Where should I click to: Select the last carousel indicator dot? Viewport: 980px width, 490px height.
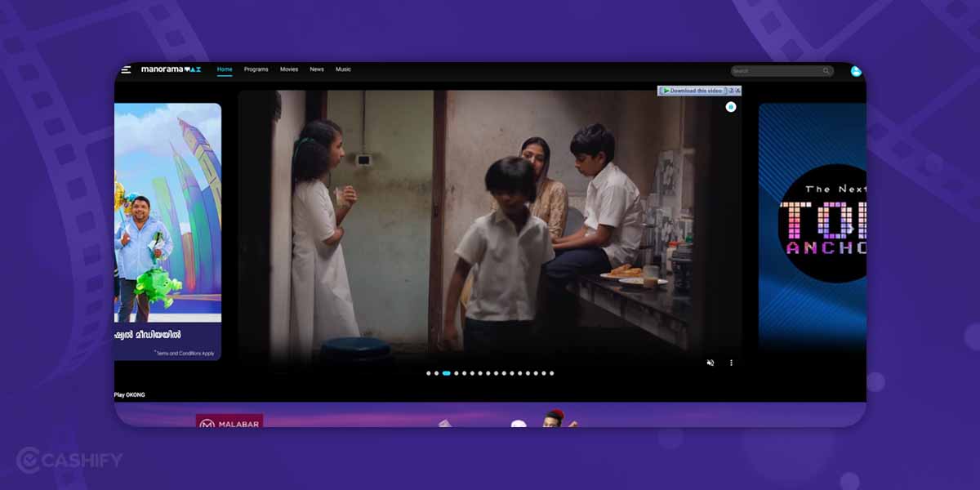pyautogui.click(x=551, y=373)
